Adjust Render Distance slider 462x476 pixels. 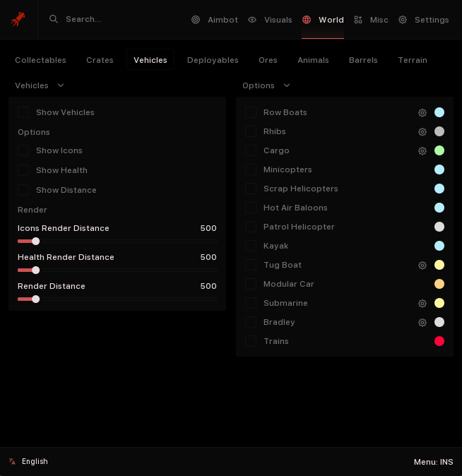[x=117, y=299]
